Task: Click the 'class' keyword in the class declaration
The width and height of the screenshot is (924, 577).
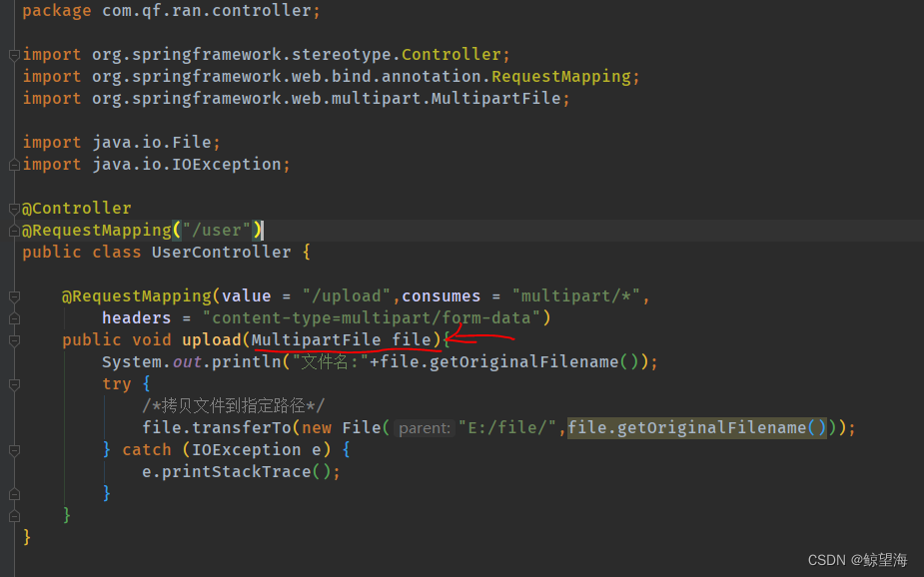Action: pos(117,252)
